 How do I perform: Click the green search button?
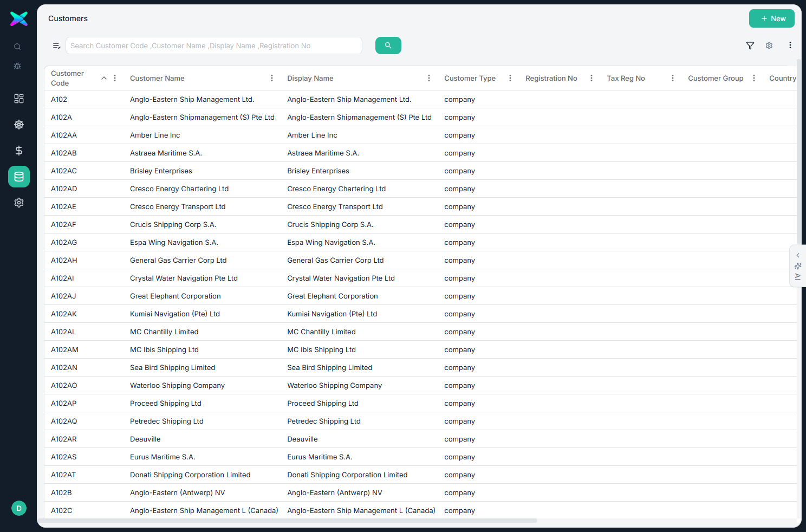(388, 46)
